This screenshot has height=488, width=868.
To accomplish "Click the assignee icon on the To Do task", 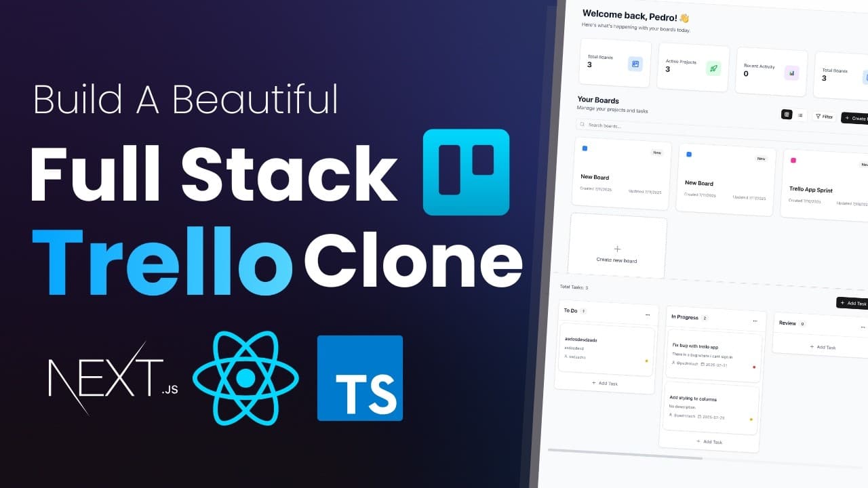I will [x=566, y=356].
